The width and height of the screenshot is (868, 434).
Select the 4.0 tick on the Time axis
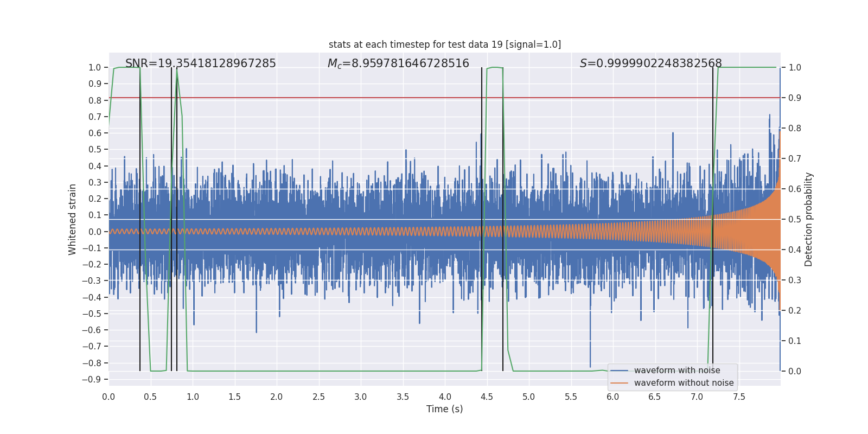point(445,397)
